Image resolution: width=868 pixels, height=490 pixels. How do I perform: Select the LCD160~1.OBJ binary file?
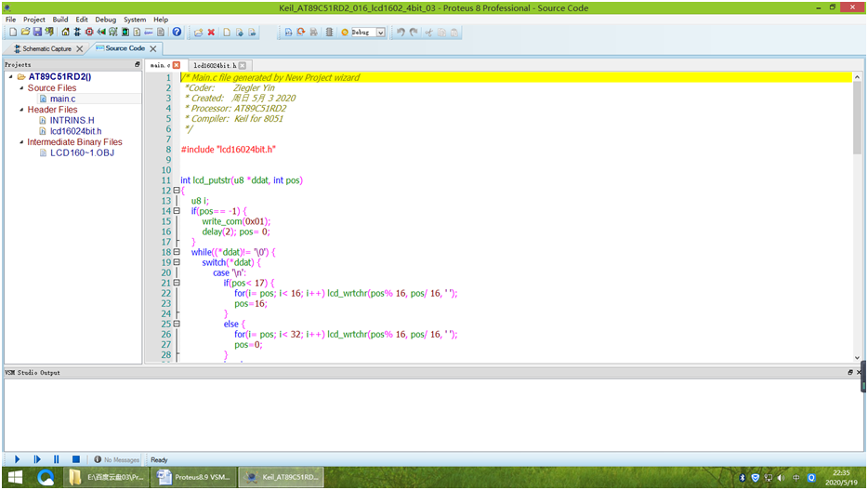pos(82,152)
